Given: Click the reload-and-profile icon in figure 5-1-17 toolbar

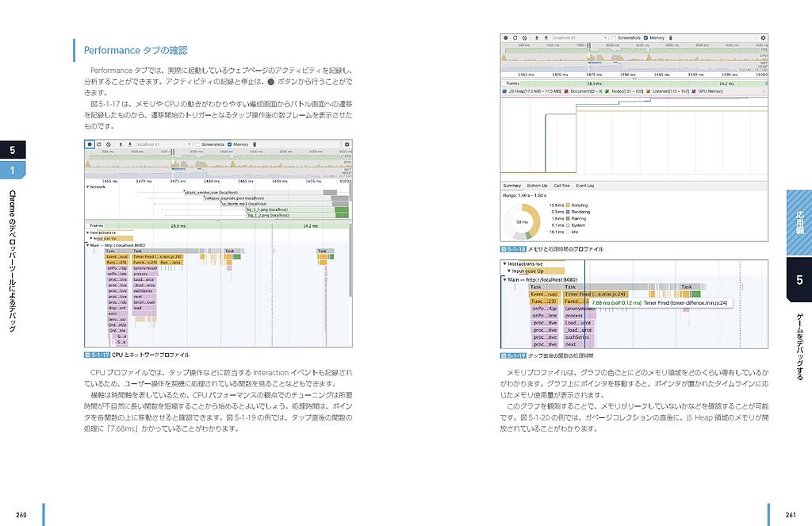Looking at the screenshot, I should tap(99, 144).
